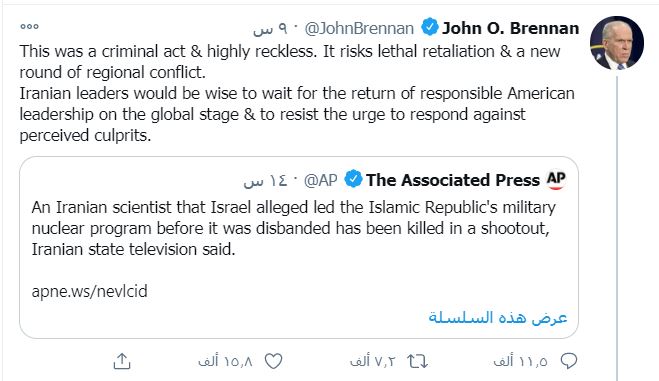Click the 15.8K likes count
This screenshot has width=659, height=381.
pos(225,361)
